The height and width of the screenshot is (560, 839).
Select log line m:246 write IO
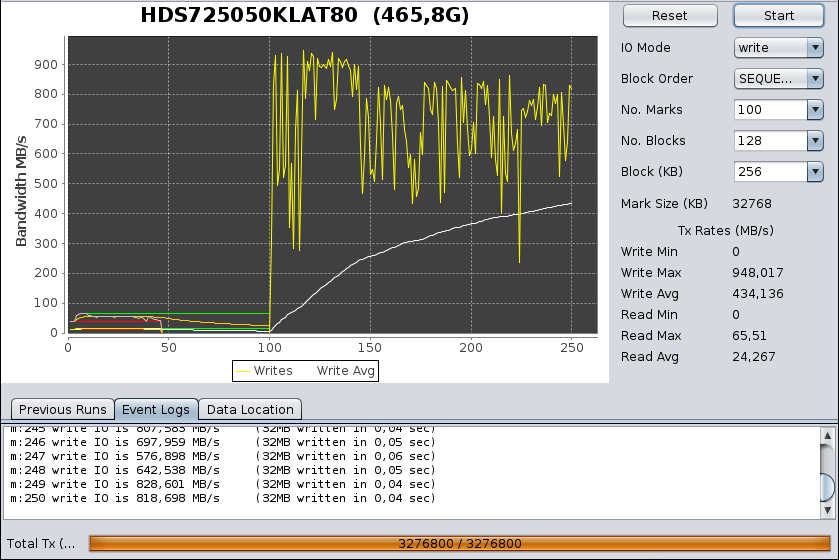pyautogui.click(x=223, y=442)
